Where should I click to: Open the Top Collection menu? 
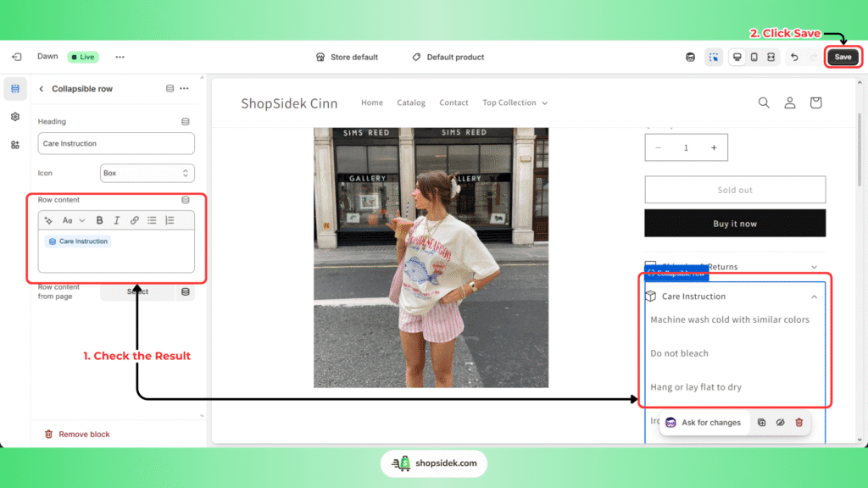[515, 103]
